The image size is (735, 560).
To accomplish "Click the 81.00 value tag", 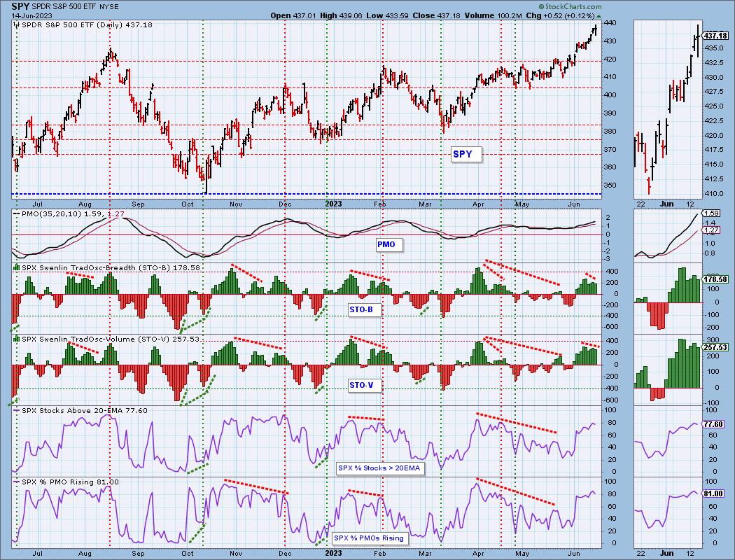I will [713, 493].
